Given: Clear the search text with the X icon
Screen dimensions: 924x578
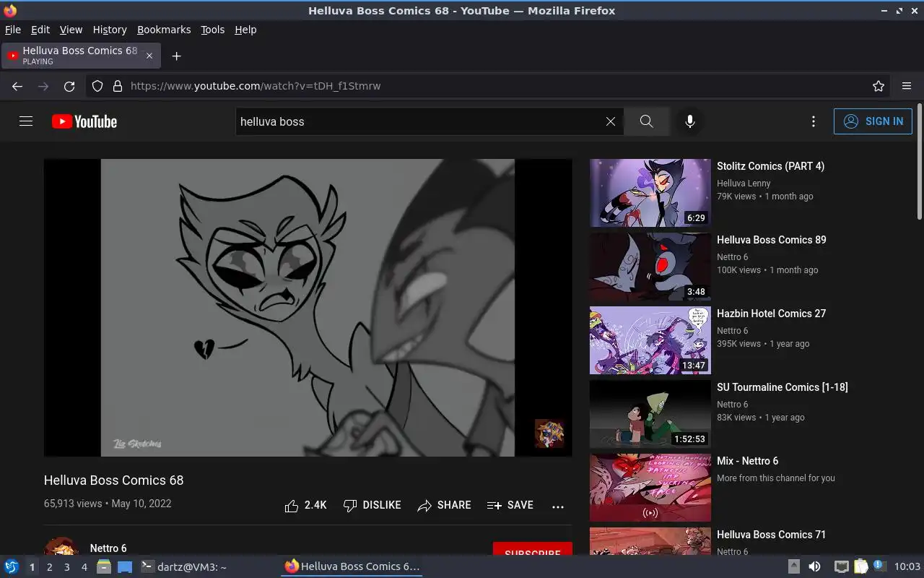Looking at the screenshot, I should (x=611, y=121).
